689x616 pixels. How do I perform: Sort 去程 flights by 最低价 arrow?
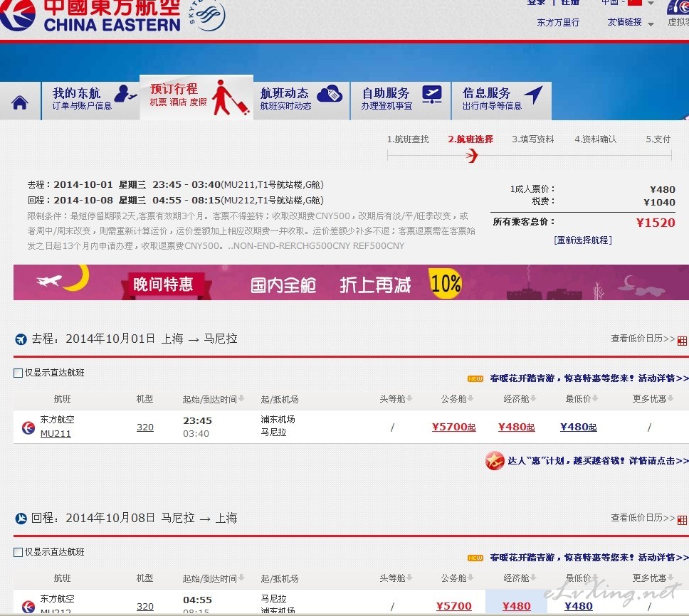click(595, 398)
